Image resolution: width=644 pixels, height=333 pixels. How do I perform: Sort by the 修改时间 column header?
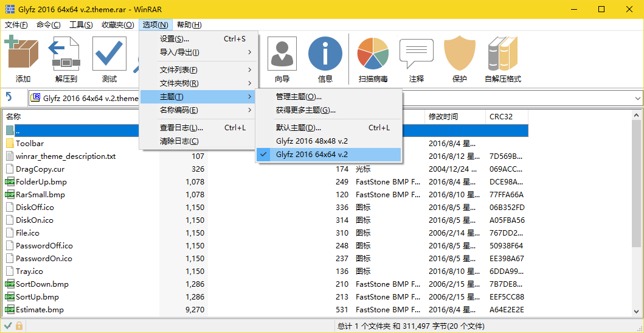[443, 116]
